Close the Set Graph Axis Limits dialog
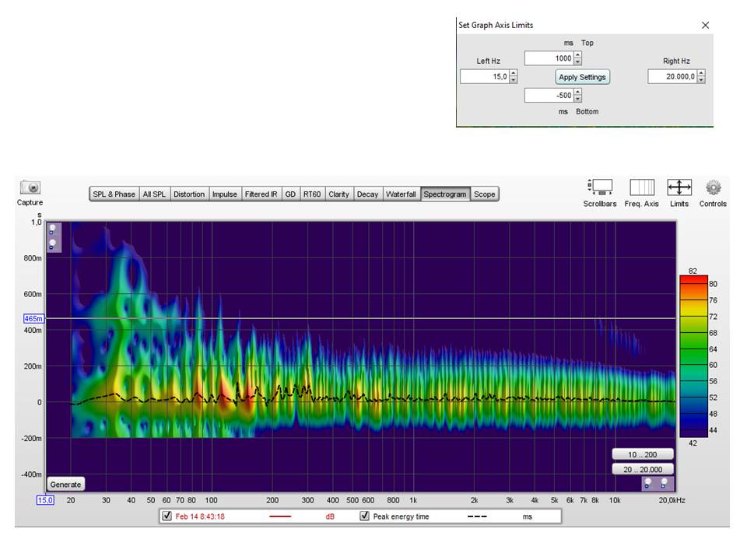Screen dimensions: 747x560 (705, 25)
